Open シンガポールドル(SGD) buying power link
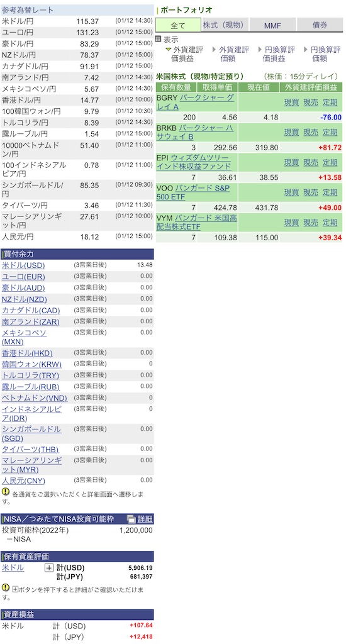The width and height of the screenshot is (346, 644). point(31,433)
